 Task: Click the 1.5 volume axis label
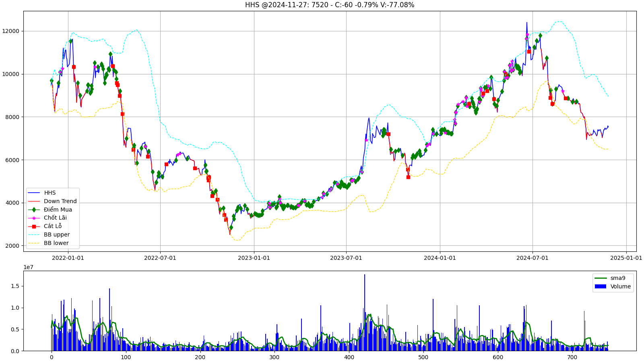coord(15,286)
